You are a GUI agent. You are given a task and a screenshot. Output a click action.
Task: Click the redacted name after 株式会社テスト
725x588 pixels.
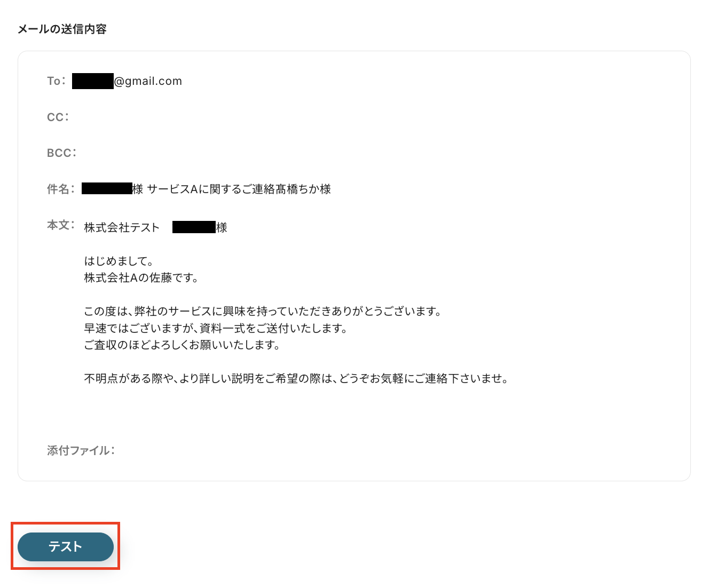(x=194, y=227)
